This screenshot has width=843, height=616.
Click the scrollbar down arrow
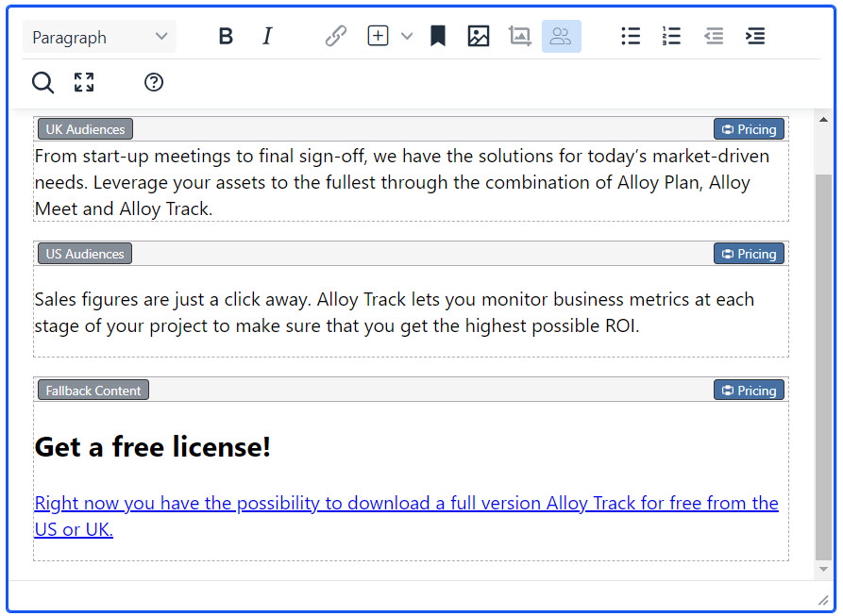pos(823,569)
